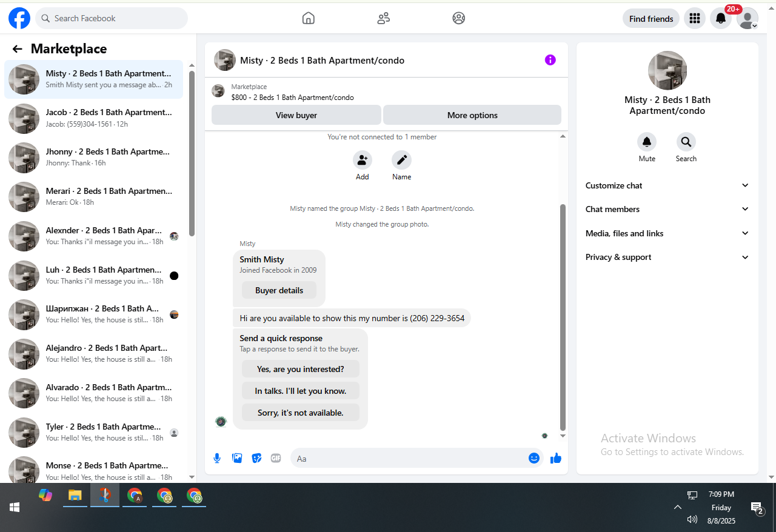Viewport: 776px width, 532px height.
Task: Open the Tyler conversation
Action: point(94,433)
